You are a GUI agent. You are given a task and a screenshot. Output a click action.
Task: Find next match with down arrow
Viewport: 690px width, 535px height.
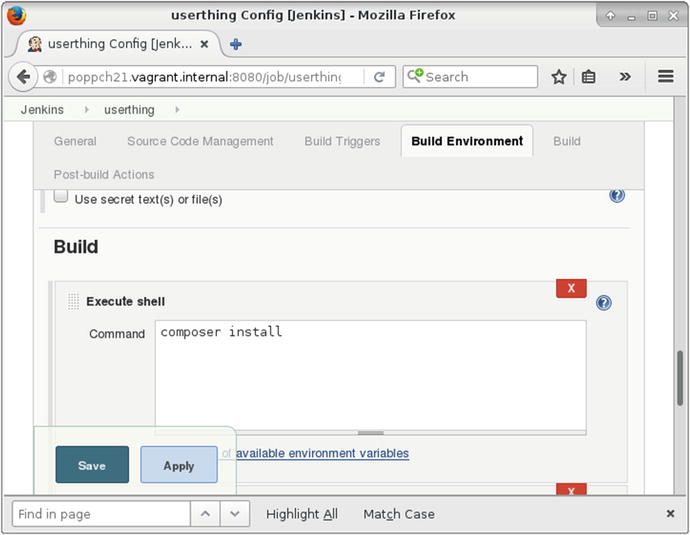[x=235, y=513]
